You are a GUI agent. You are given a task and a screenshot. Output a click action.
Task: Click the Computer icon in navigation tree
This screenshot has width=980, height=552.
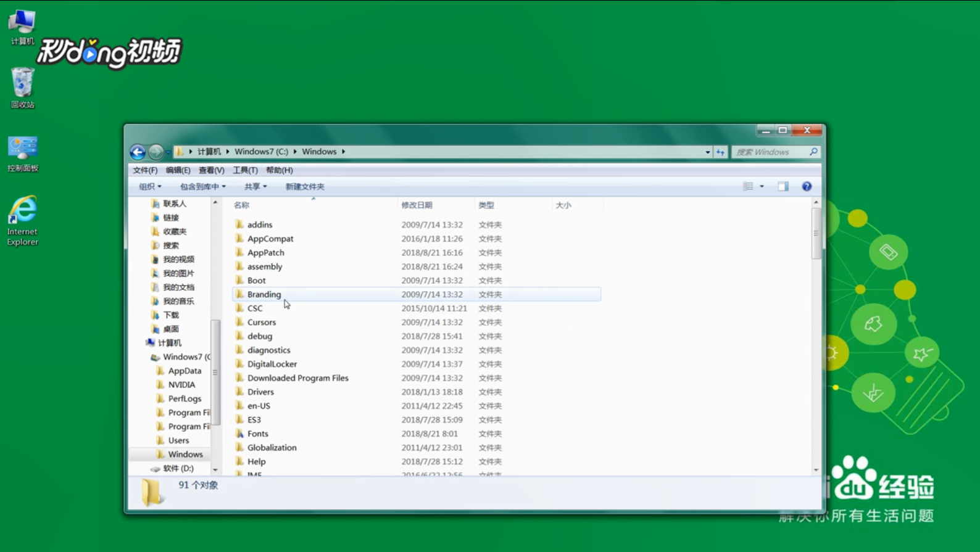151,343
